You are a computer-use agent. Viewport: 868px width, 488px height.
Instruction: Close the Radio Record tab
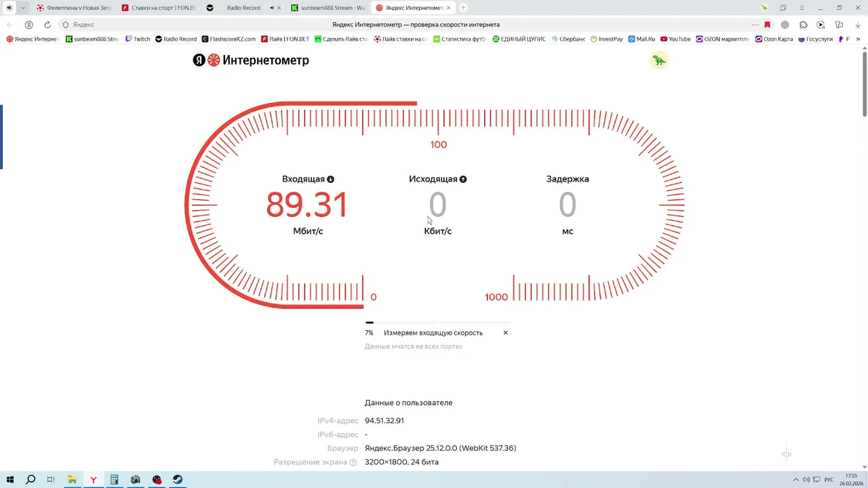pyautogui.click(x=279, y=7)
